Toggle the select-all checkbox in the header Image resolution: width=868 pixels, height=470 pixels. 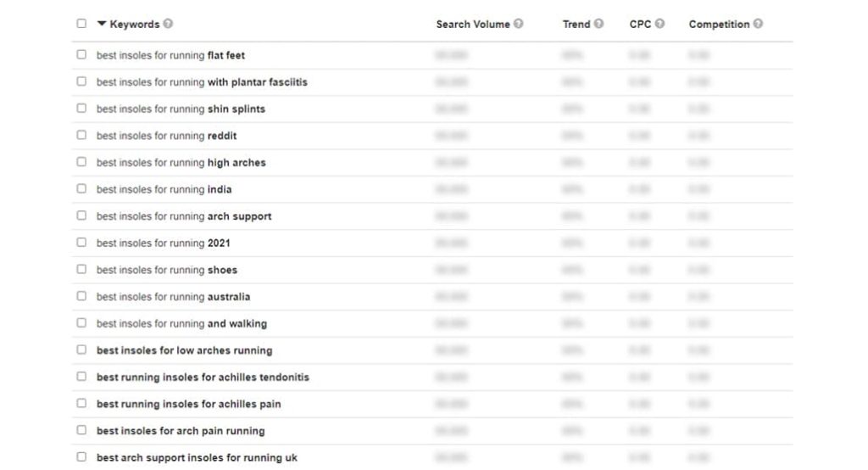click(81, 23)
